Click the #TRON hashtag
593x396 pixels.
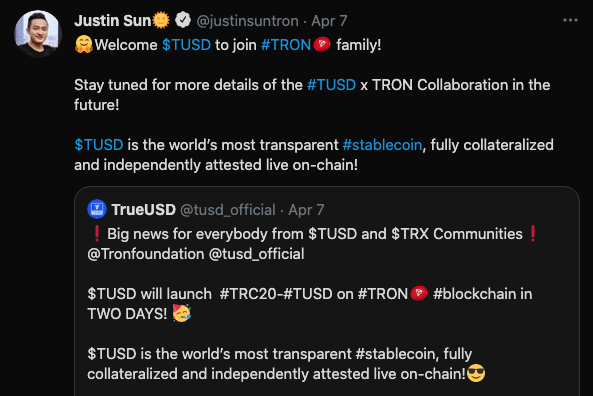click(286, 45)
